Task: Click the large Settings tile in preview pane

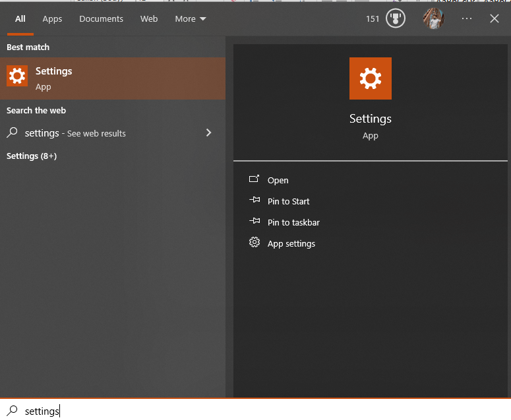Action: click(370, 78)
